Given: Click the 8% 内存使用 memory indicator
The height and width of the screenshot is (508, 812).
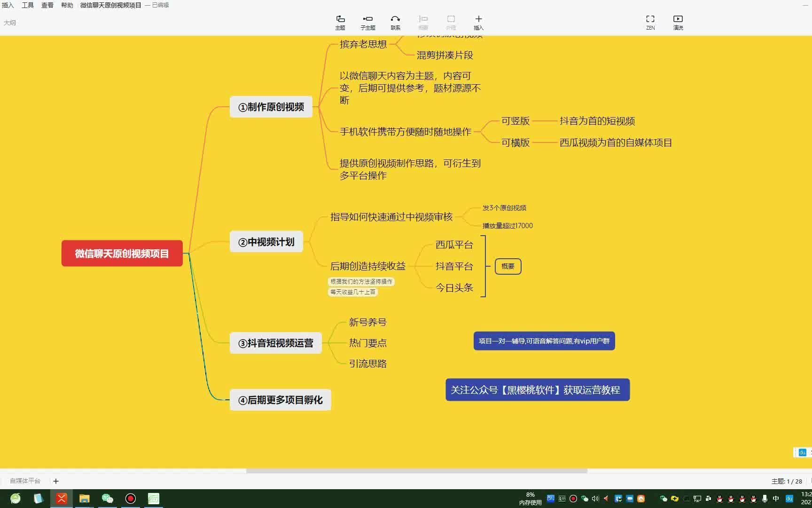Looking at the screenshot, I should [x=531, y=499].
